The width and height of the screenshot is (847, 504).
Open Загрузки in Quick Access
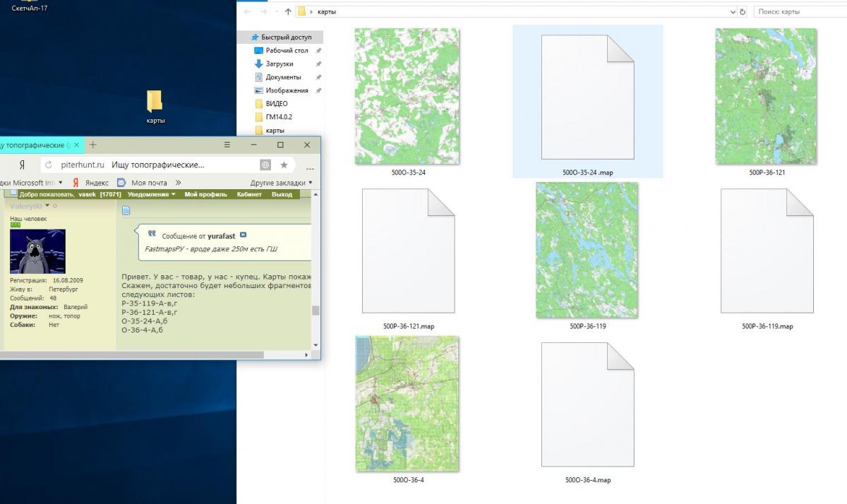[x=279, y=64]
